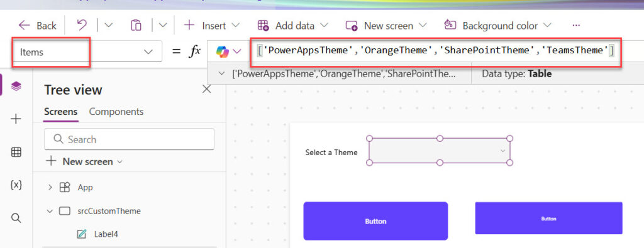Screen dimensions: 644x248
Task: Open the Data table icon in sidebar
Action: point(16,152)
